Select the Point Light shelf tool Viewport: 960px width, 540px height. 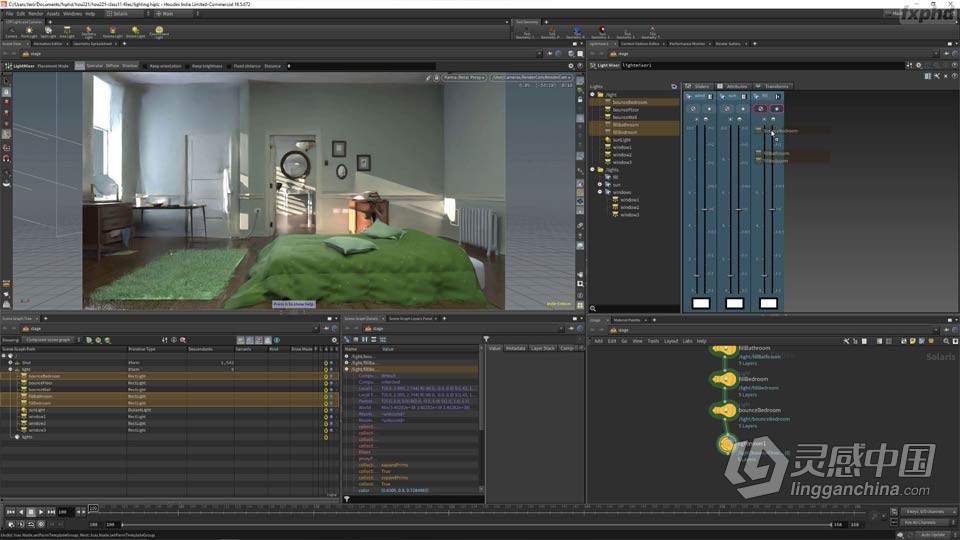[29, 32]
